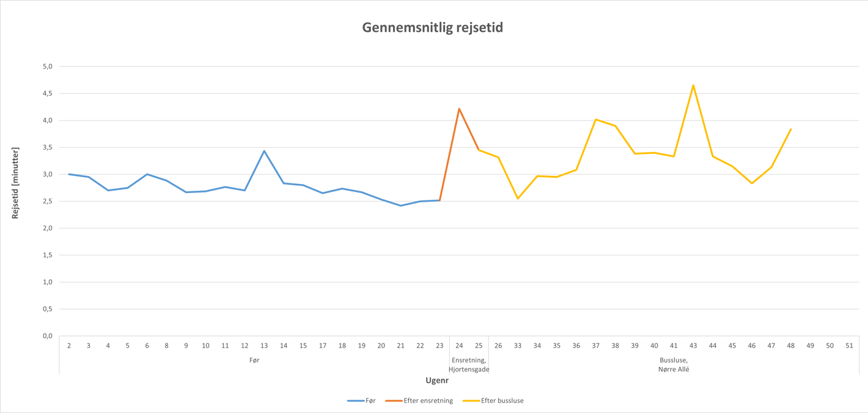Click the blue line peak at week 13

click(264, 151)
